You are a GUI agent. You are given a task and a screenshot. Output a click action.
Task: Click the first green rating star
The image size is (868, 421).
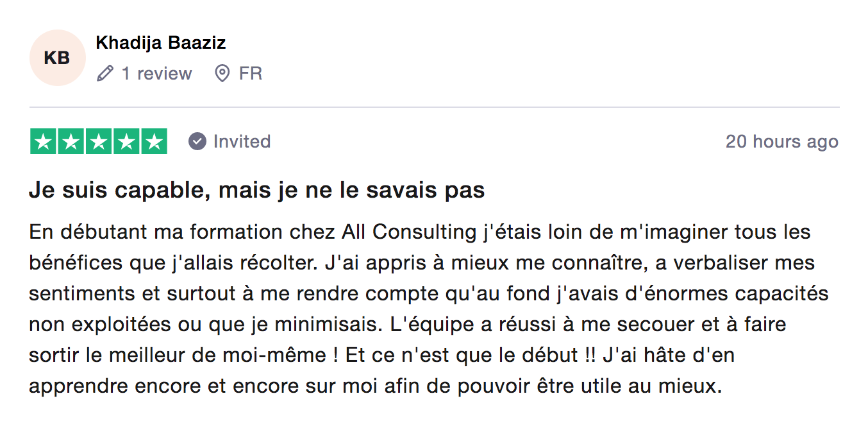(x=44, y=142)
